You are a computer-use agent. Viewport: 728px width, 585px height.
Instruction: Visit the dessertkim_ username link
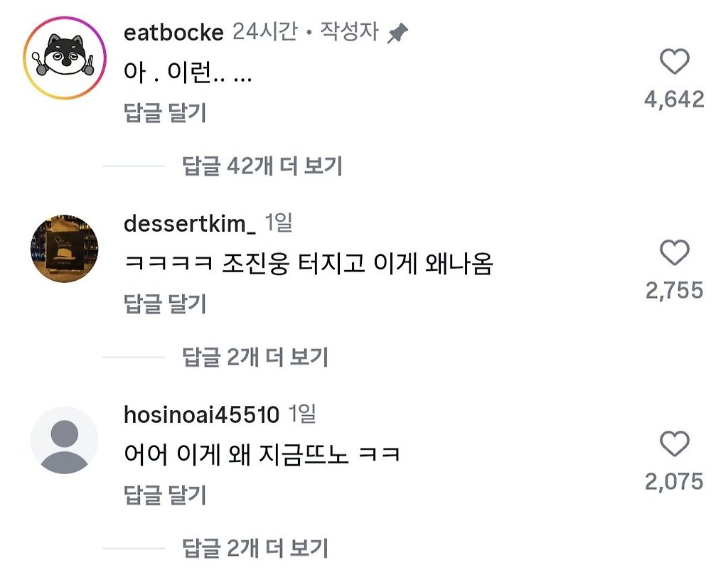[190, 223]
